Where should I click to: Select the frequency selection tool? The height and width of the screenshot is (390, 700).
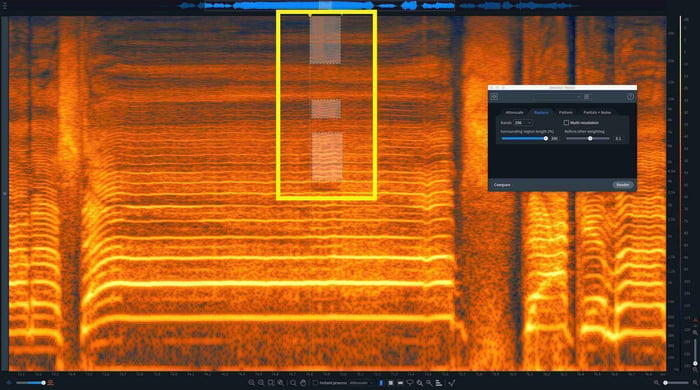coord(400,383)
